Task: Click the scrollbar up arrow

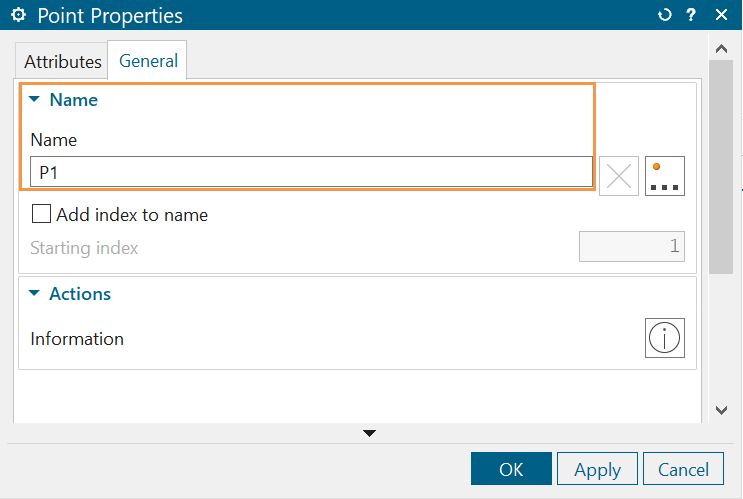Action: (x=721, y=48)
